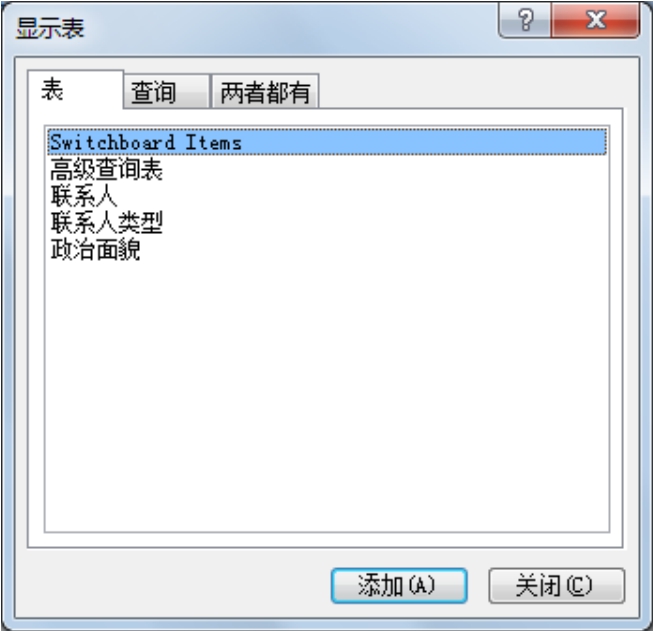Add the highlighted Switchboard Items table

coord(399,585)
